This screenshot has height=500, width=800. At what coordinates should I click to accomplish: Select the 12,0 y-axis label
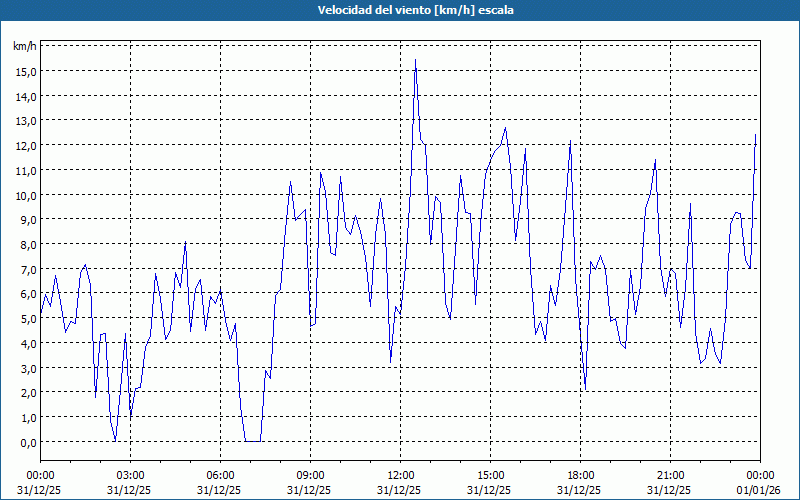coord(26,146)
